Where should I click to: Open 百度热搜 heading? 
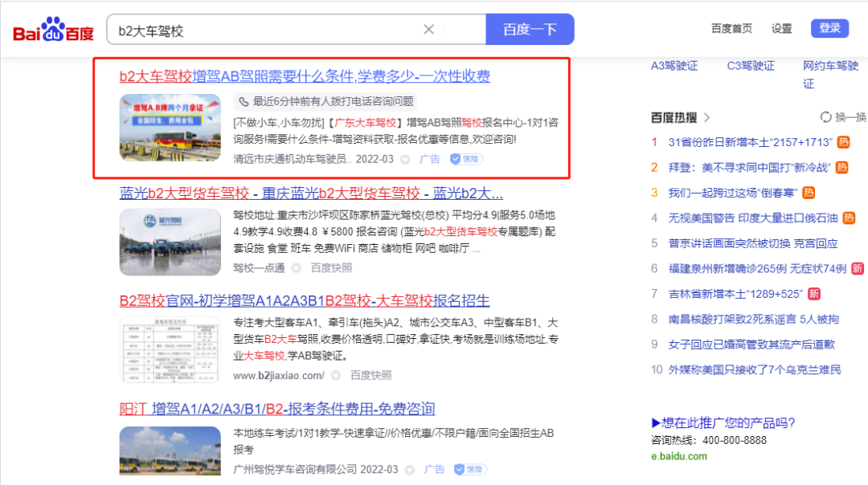674,117
